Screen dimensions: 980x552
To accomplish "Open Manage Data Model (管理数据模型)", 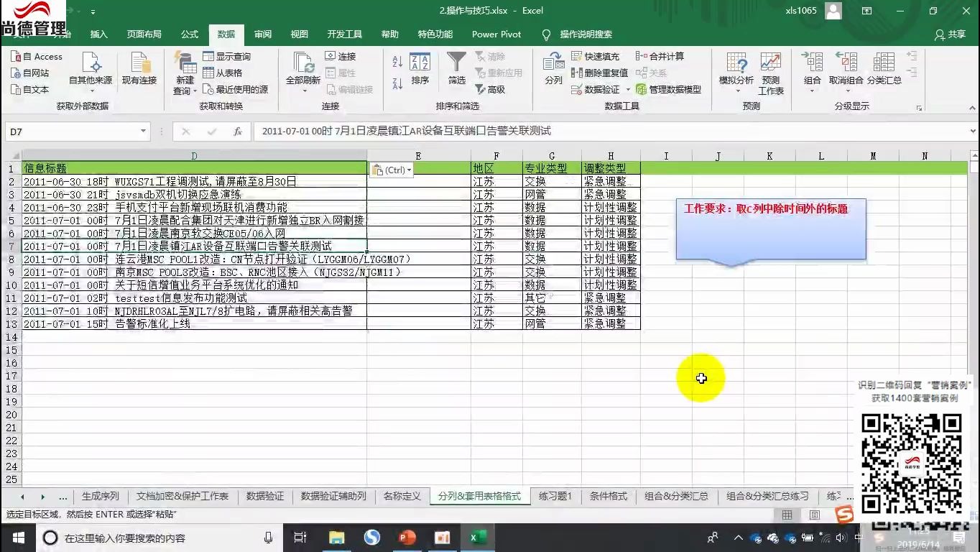I will pyautogui.click(x=668, y=90).
